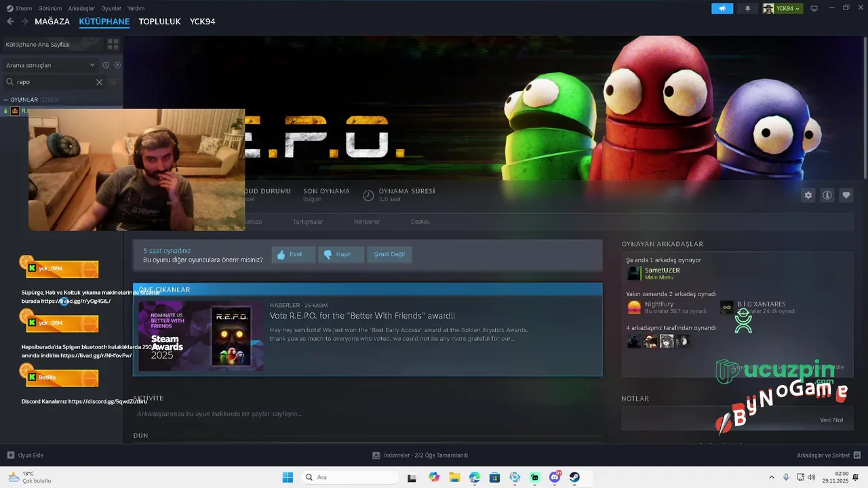The image size is (868, 488).
Task: Open the YCK94 profile tab
Action: point(202,22)
